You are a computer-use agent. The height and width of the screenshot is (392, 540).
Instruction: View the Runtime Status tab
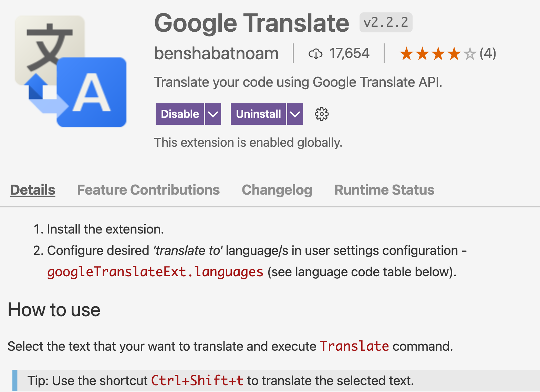[x=384, y=190]
